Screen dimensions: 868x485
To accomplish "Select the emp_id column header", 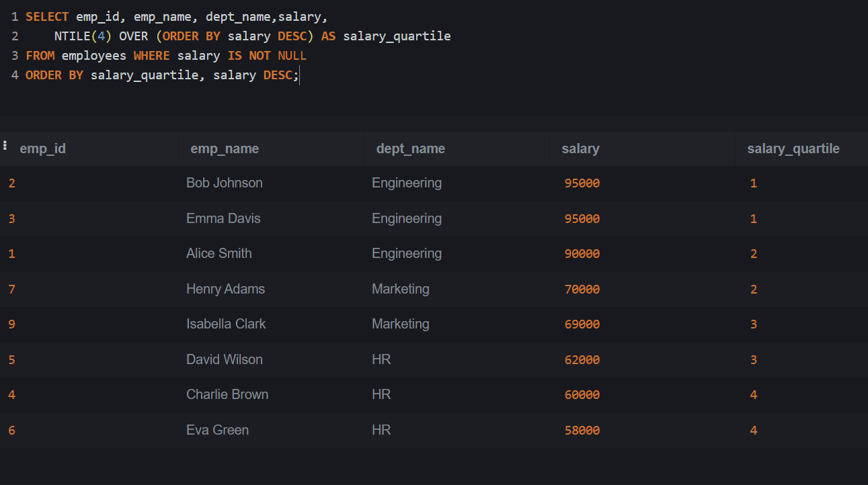I will [x=43, y=148].
